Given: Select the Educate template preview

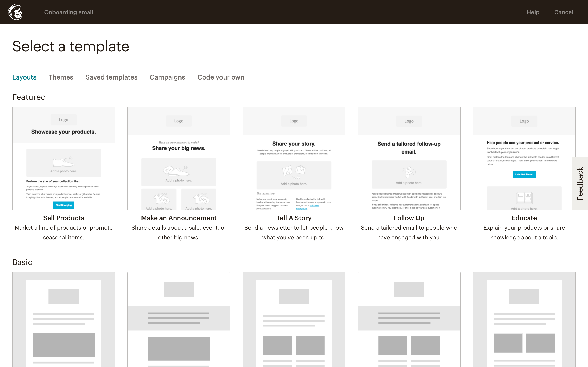Looking at the screenshot, I should click(524, 158).
